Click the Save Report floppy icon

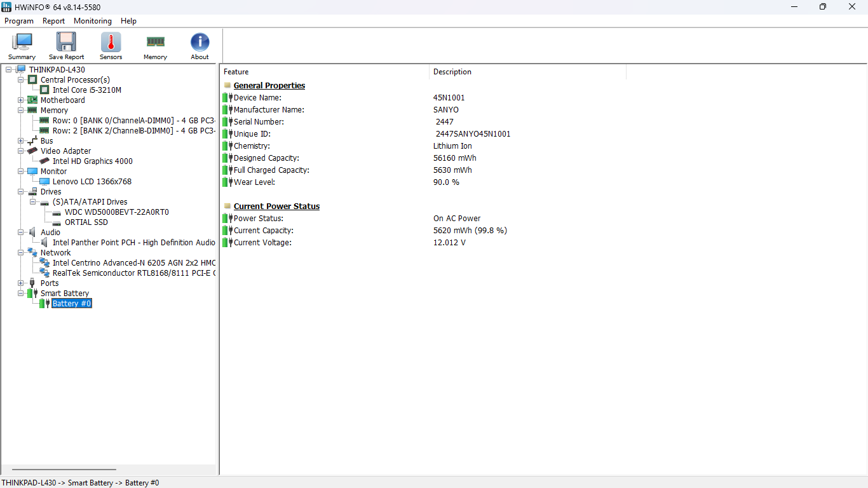pos(66,42)
